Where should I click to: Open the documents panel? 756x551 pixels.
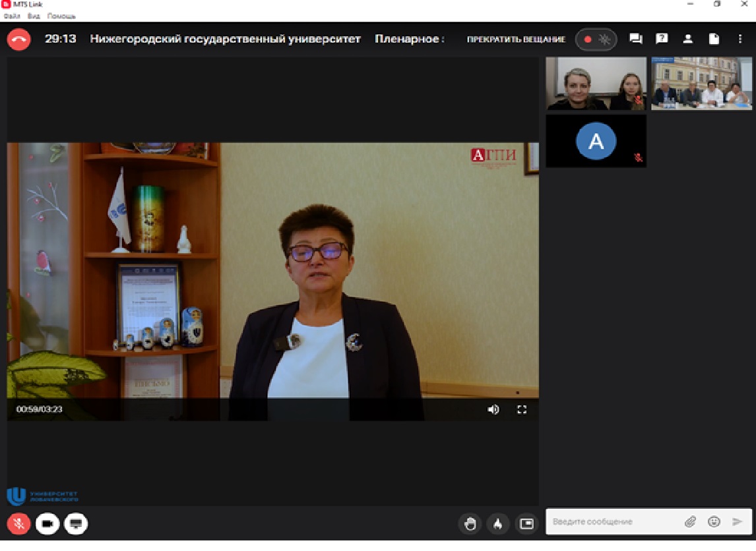pos(714,39)
